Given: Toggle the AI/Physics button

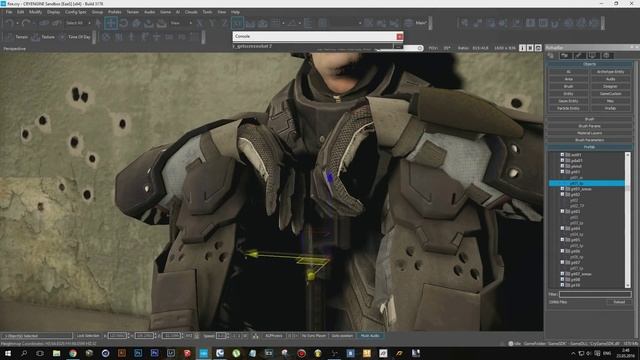Looking at the screenshot, I should click(x=273, y=336).
